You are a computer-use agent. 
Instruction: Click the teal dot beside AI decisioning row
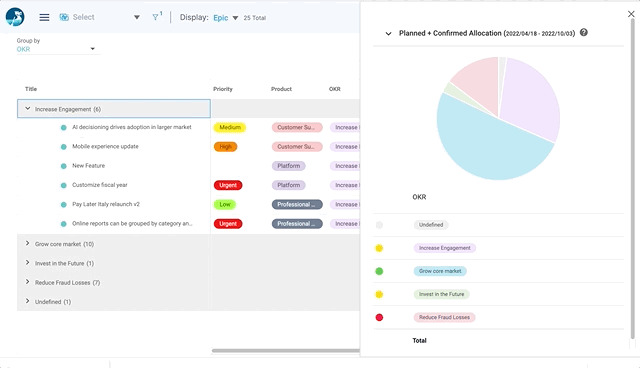pyautogui.click(x=64, y=128)
